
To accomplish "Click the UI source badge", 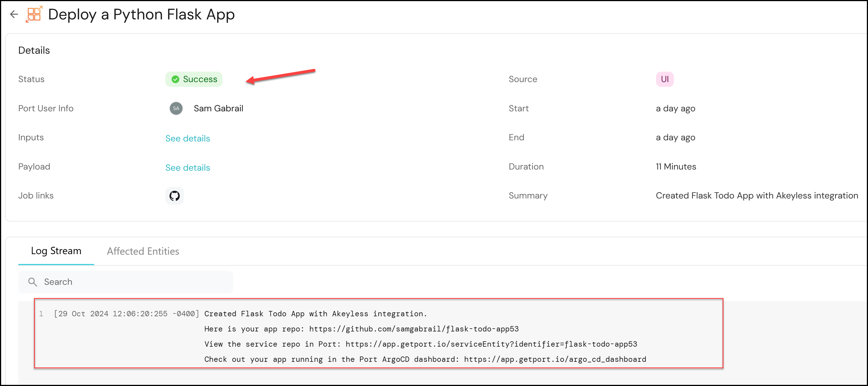I will 664,79.
